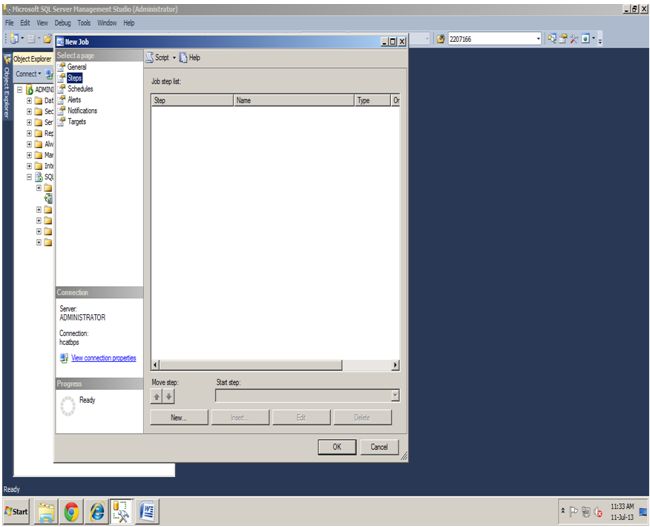
Task: Click the Help icon in New Job dialog
Action: click(184, 58)
